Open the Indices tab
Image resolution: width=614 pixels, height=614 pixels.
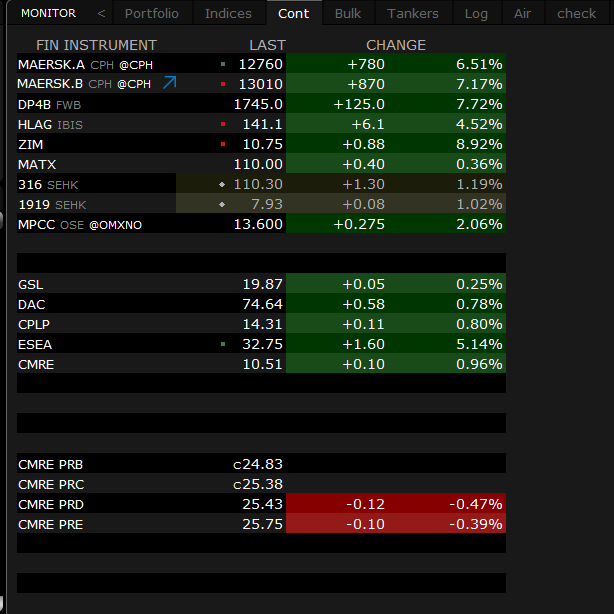[228, 14]
